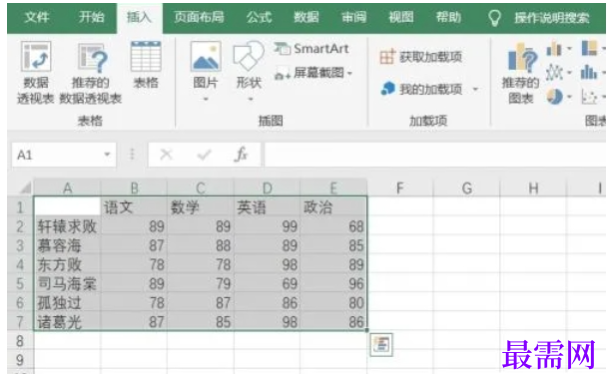Select column H header
The image size is (614, 386).
pos(533,188)
